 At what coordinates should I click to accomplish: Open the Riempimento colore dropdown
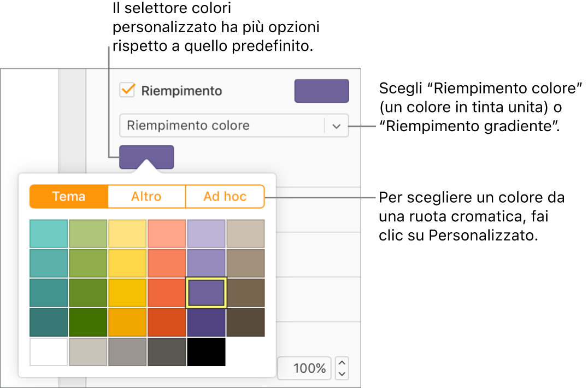point(234,126)
